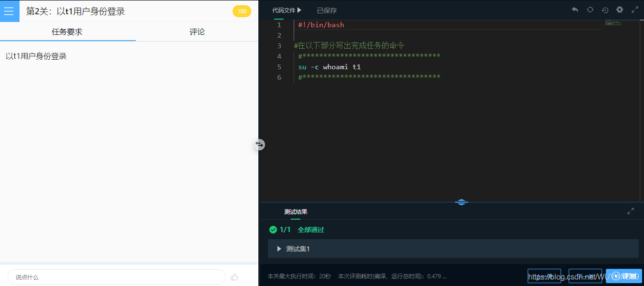Click the green pass checkmark beside 1/1

(272, 230)
